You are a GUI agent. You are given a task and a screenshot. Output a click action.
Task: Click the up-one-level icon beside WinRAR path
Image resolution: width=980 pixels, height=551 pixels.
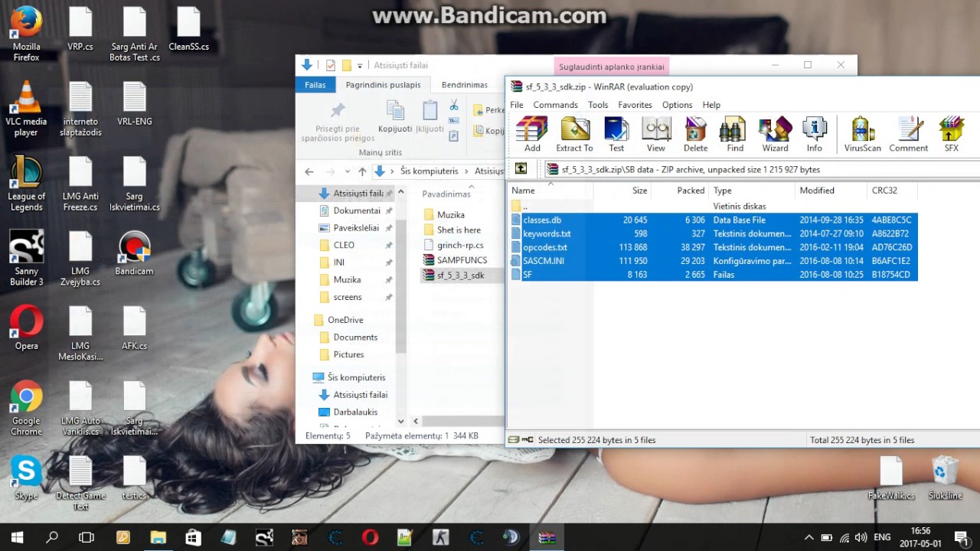pos(521,169)
